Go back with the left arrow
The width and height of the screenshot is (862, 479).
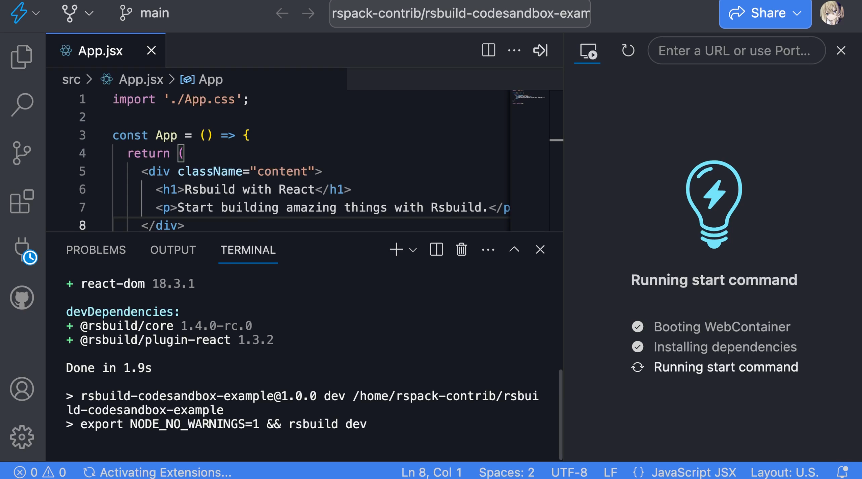click(282, 13)
